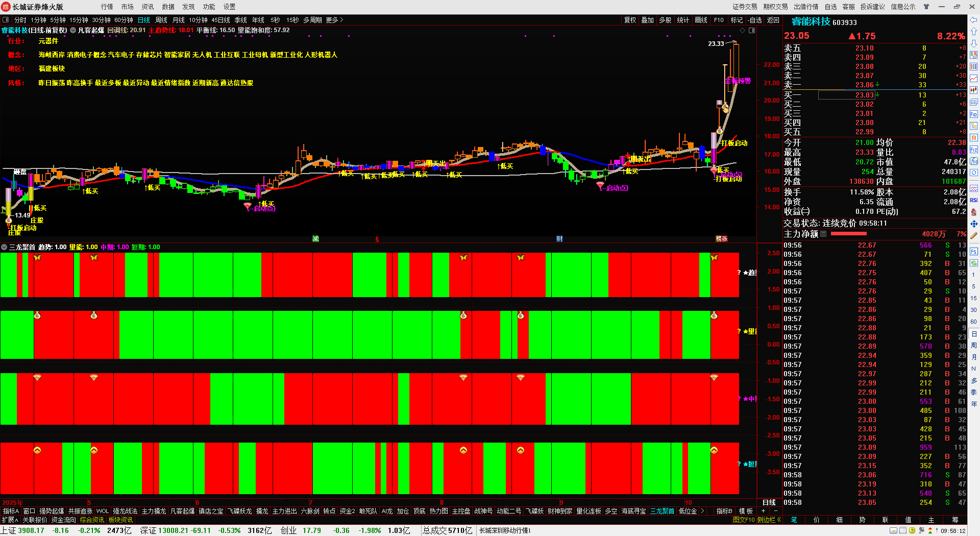Open the 模板 template dropdown

(746, 511)
